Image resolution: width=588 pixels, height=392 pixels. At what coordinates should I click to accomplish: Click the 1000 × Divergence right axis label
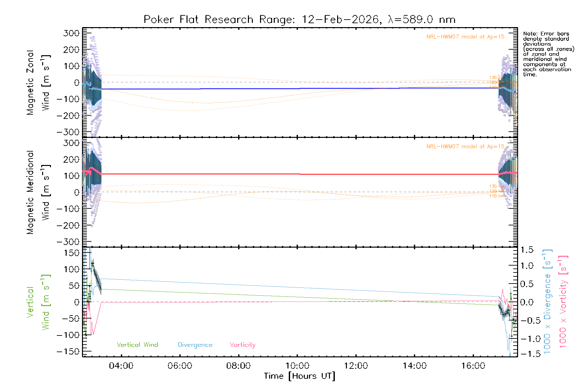547,302
